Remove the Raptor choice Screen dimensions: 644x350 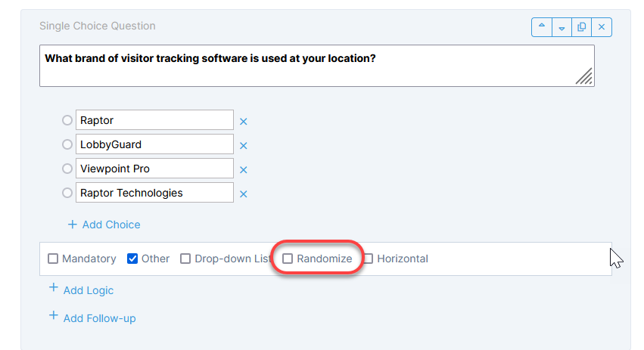coord(244,122)
